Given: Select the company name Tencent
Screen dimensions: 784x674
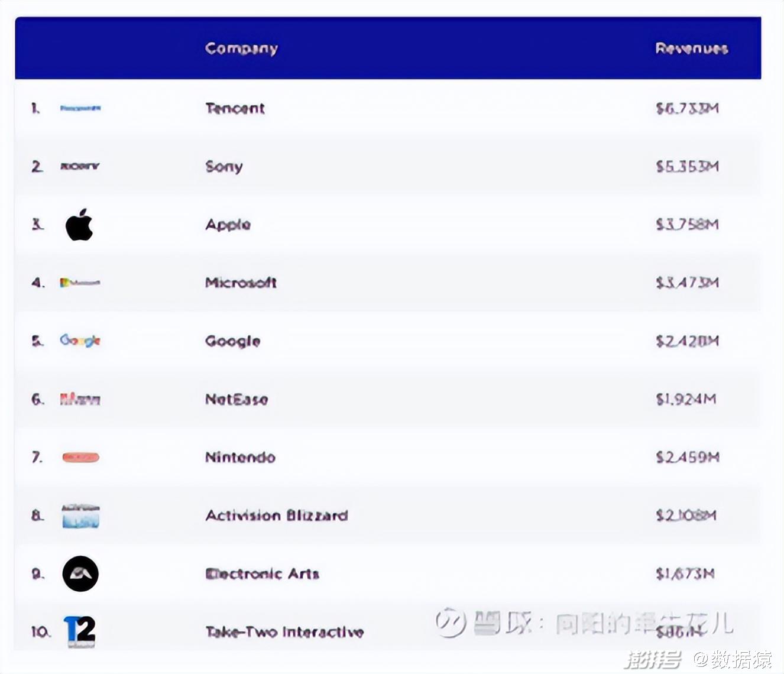Looking at the screenshot, I should (x=235, y=108).
